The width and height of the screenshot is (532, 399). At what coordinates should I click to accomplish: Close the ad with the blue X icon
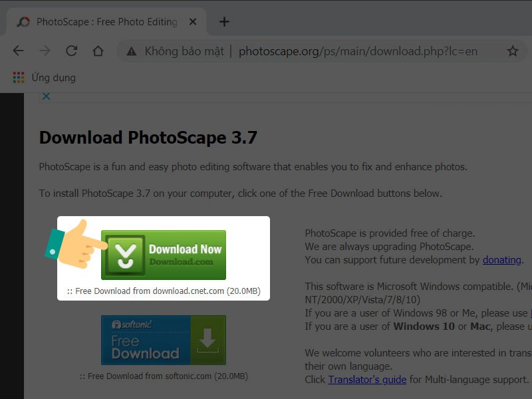pos(46,96)
